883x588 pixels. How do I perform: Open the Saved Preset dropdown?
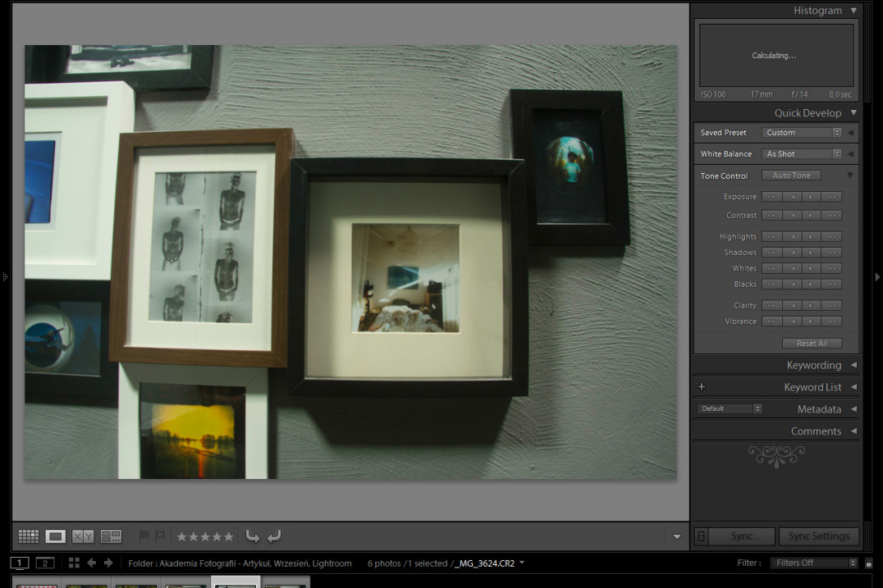pos(802,133)
